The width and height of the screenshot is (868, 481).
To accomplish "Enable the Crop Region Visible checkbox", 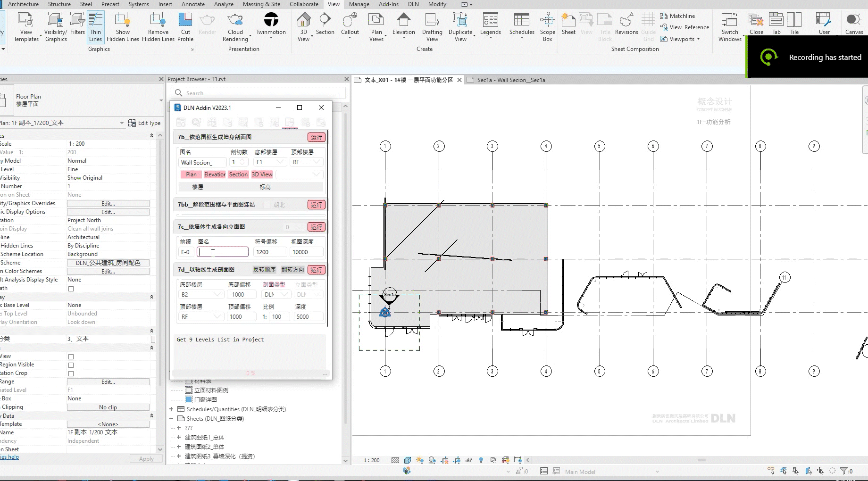I will coord(71,365).
